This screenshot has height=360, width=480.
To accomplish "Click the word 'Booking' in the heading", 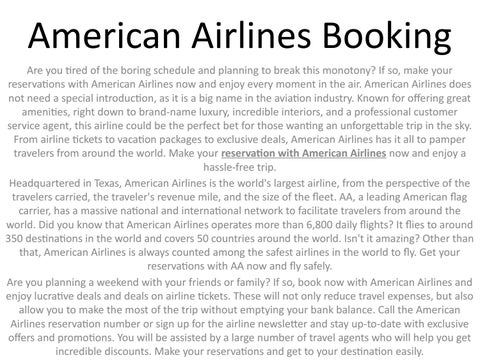I will (x=387, y=36).
